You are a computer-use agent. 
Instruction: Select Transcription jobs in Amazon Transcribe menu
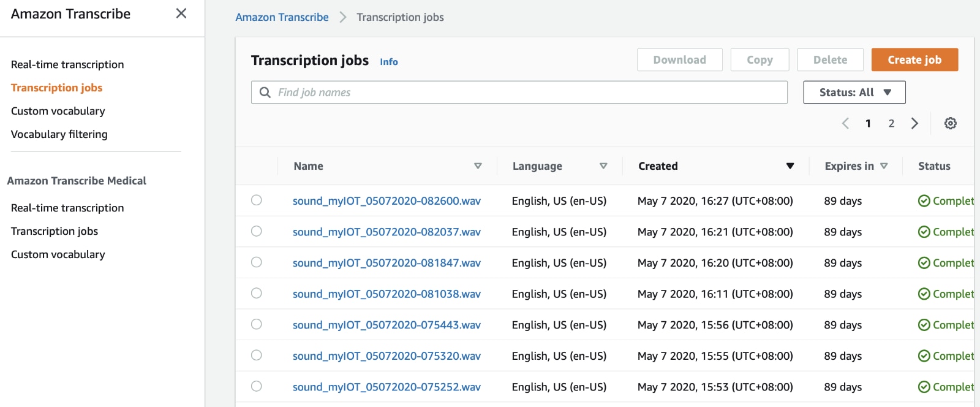56,88
